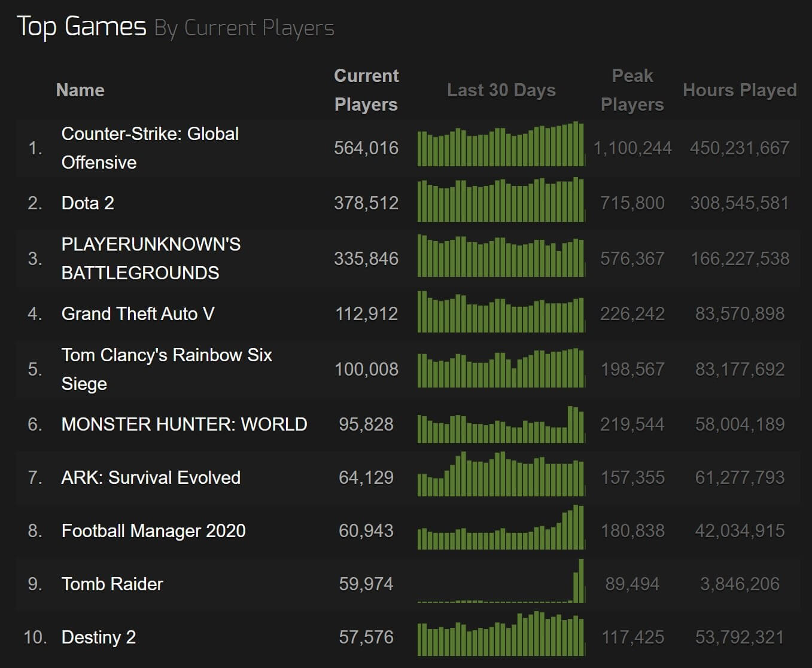Open ARK: Survival Evolved entry
Screen dimensions: 812x668
pyautogui.click(x=151, y=478)
